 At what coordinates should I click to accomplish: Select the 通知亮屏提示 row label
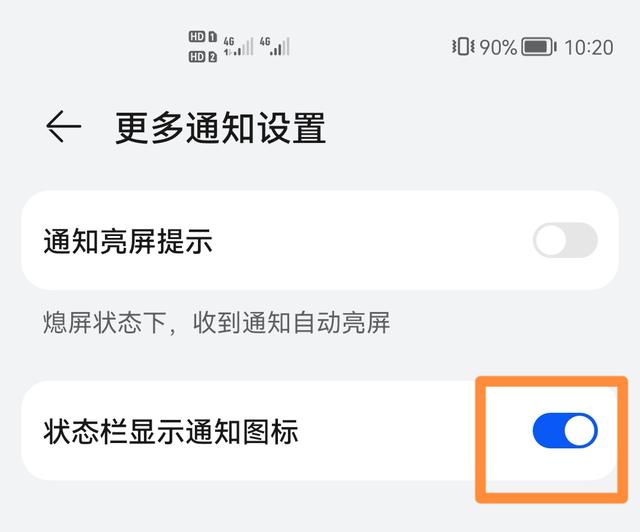tap(128, 241)
